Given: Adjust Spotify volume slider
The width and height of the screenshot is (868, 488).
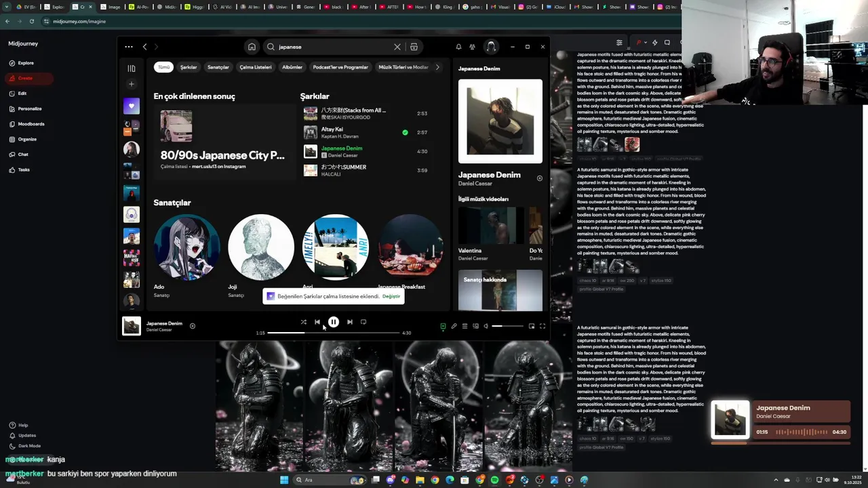Looking at the screenshot, I should pyautogui.click(x=508, y=326).
